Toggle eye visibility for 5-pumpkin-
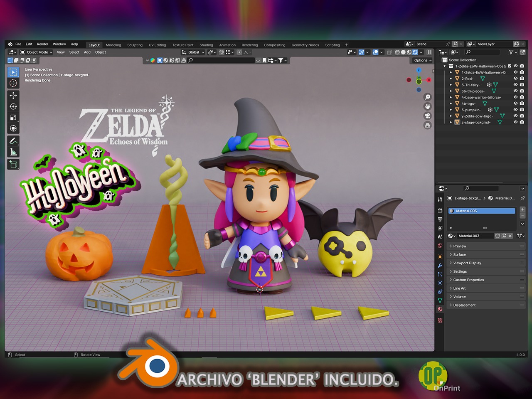This screenshot has width=532, height=399. (x=515, y=110)
